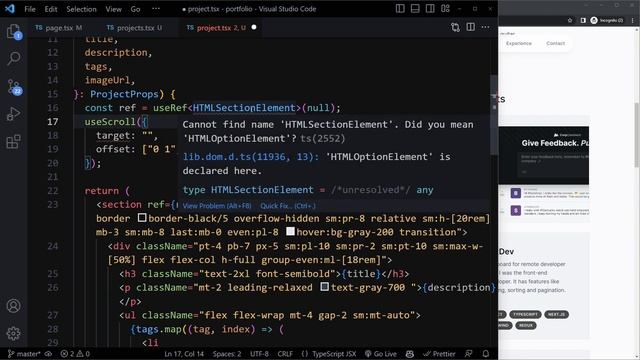Screen dimensions: 640x360
Task: Click TYPESCRIPT tag in browser page
Action: coord(525,314)
